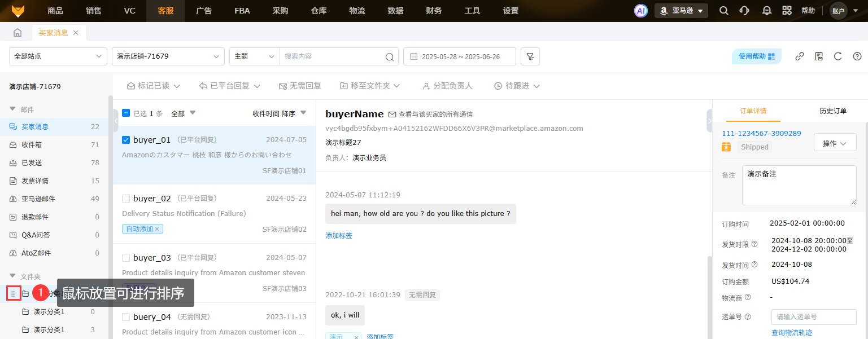
Task: Open the 亚马逊邮件 folder
Action: tap(54, 199)
